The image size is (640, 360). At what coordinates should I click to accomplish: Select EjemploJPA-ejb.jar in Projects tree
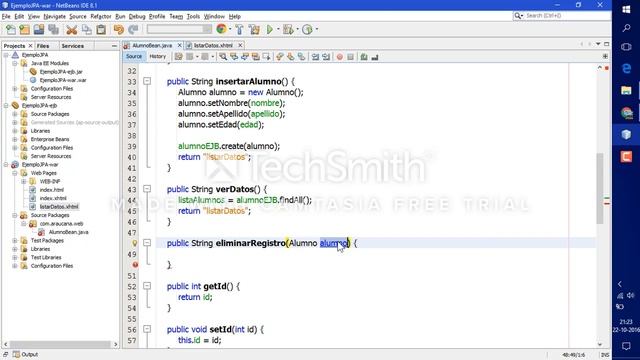click(61, 72)
